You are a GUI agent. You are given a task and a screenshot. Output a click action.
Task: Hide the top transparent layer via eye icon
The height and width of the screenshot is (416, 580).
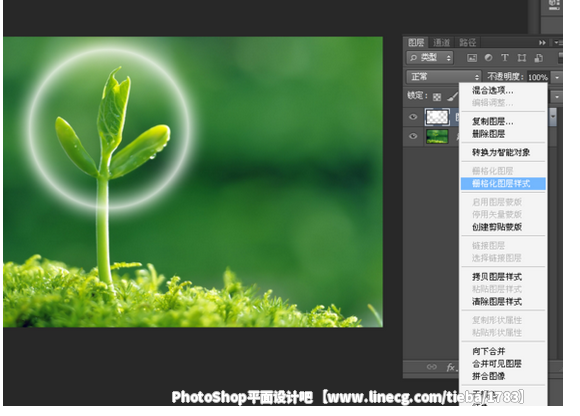(x=413, y=117)
